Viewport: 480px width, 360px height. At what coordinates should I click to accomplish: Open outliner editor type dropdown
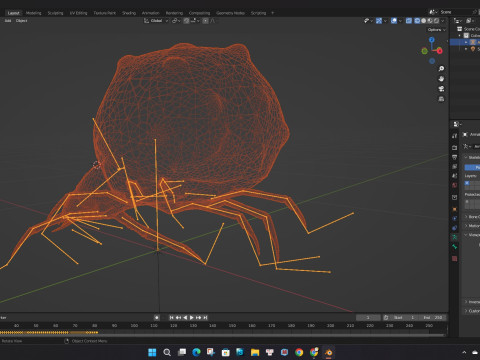[458, 21]
